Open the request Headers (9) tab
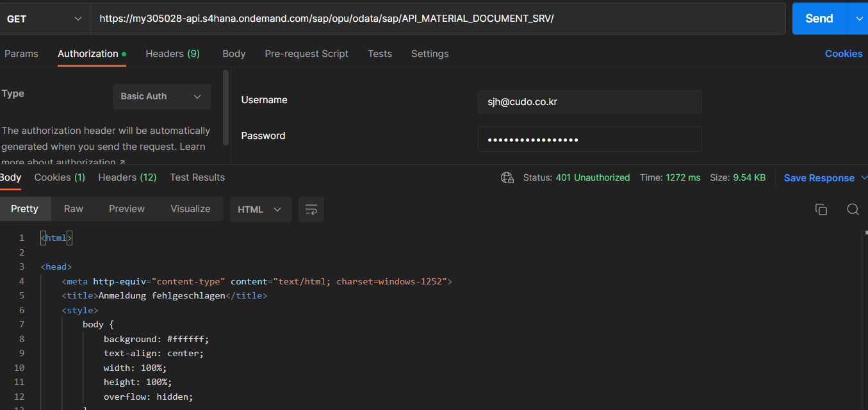This screenshot has width=868, height=410. [x=172, y=54]
